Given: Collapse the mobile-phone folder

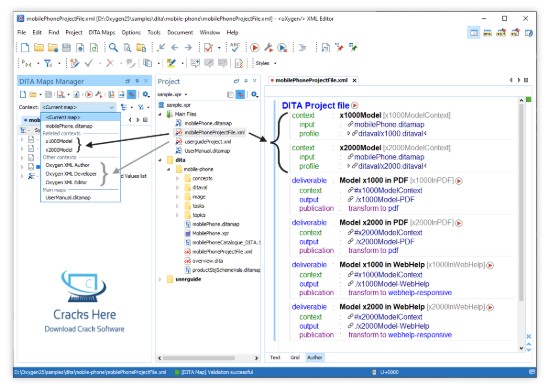Looking at the screenshot, I should coord(169,169).
